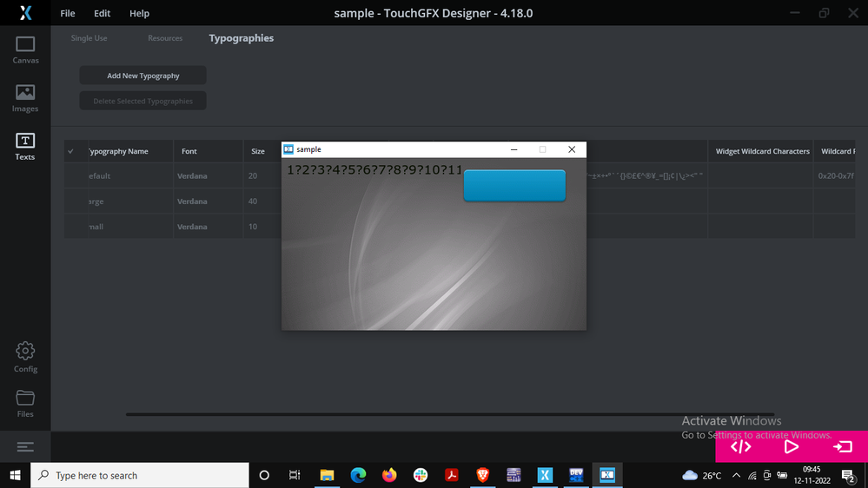Launch Microsoft Edge from taskbar

(x=358, y=475)
